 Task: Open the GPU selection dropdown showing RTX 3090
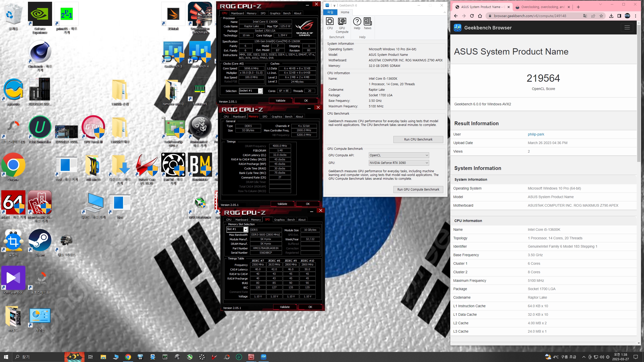tap(398, 163)
